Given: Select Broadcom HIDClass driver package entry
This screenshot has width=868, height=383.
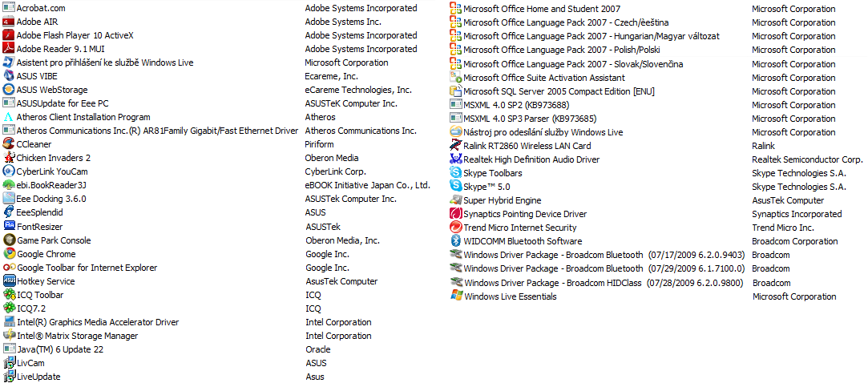Looking at the screenshot, I should (x=604, y=283).
